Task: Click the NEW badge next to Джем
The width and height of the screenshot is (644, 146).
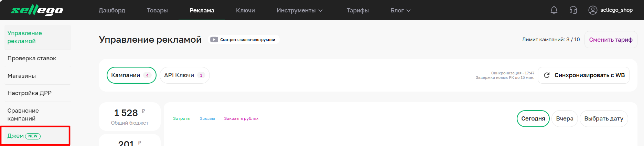Action: (x=33, y=136)
